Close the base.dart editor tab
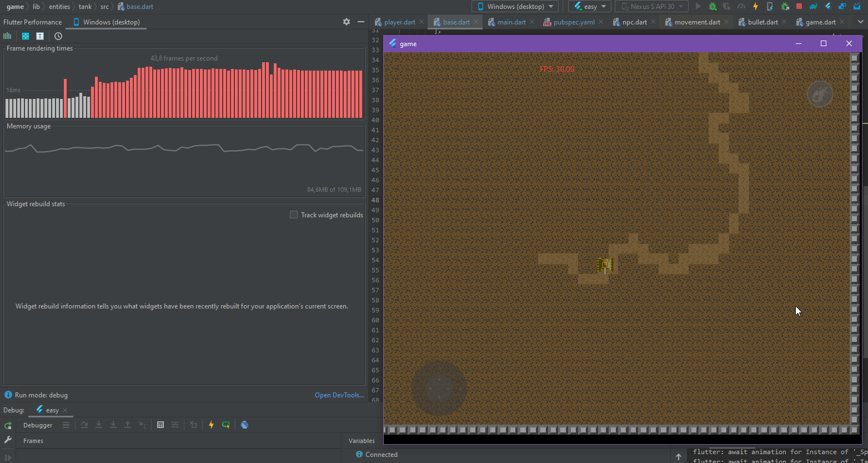The width and height of the screenshot is (868, 463). coord(476,22)
